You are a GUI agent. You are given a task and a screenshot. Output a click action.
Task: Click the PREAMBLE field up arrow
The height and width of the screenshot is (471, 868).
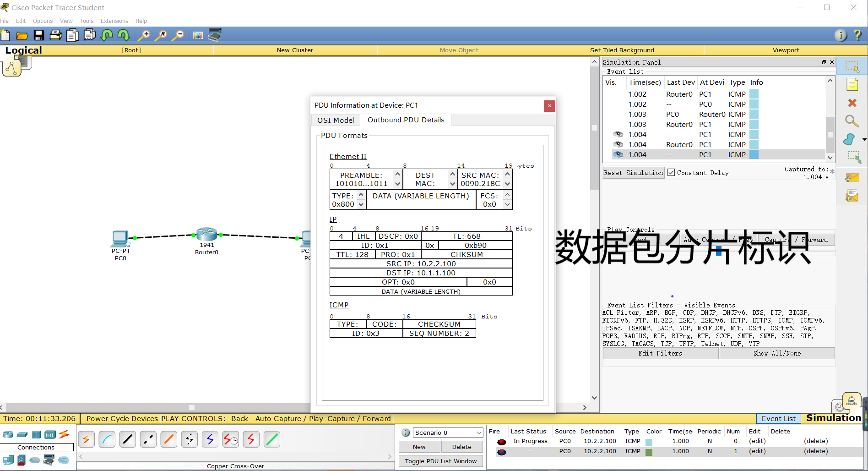click(397, 174)
